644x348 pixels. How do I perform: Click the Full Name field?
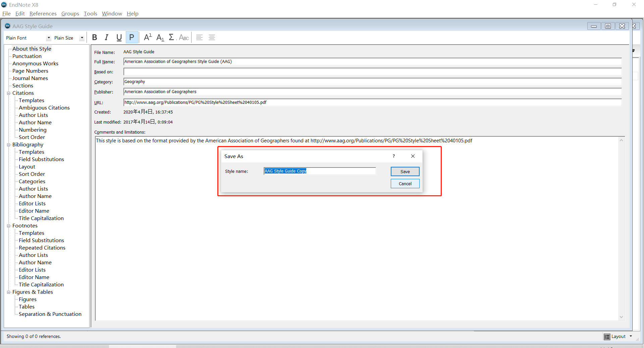coord(372,62)
